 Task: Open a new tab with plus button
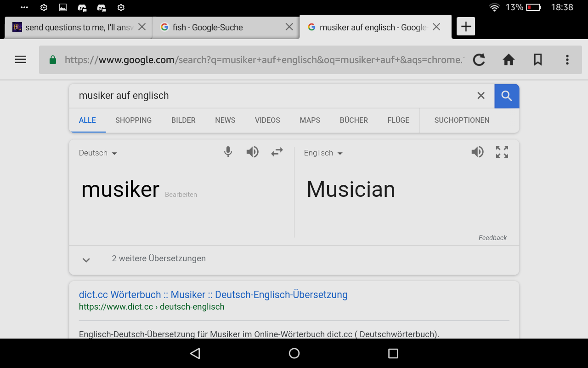coord(466,27)
